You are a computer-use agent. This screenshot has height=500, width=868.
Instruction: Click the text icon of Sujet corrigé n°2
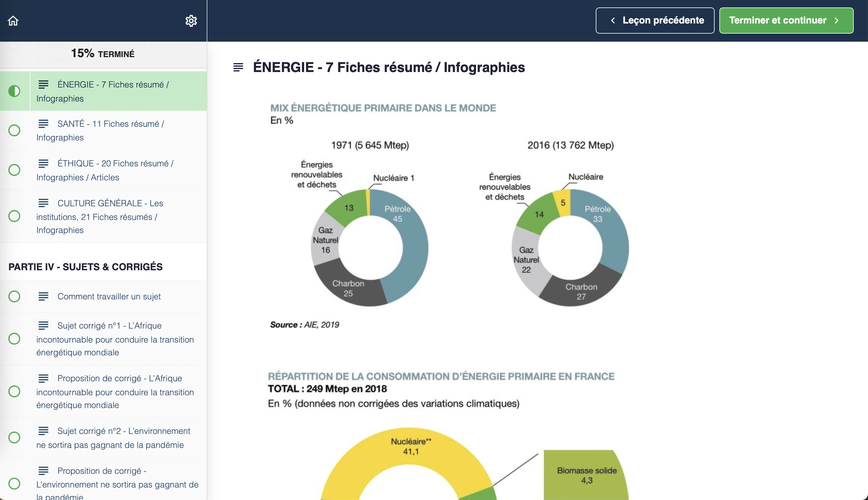[x=43, y=431]
